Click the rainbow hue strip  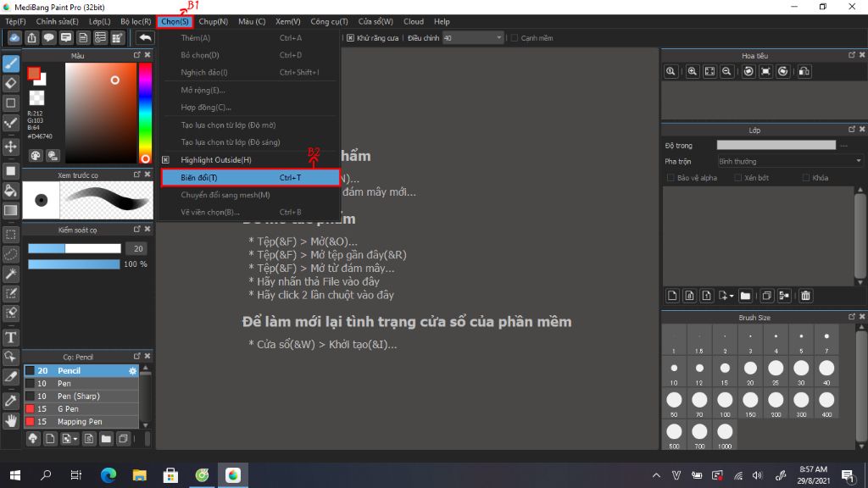[145, 113]
